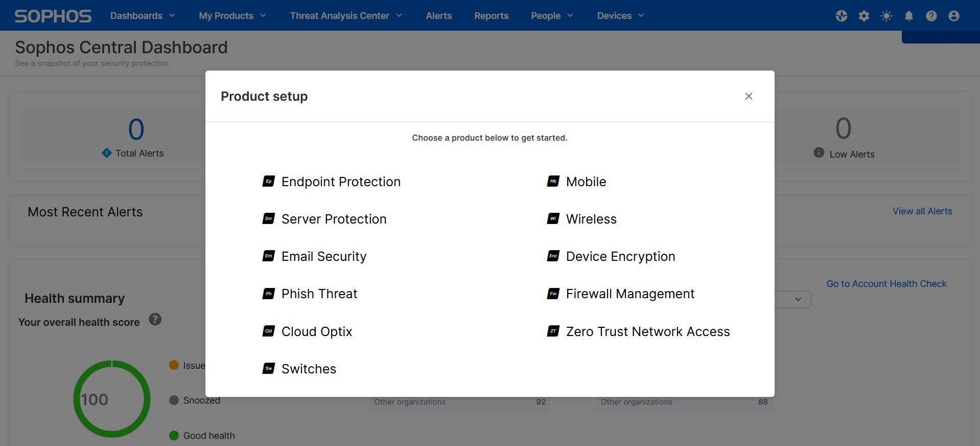The image size is (980, 446).
Task: Click the Total Alerts count
Action: click(136, 129)
